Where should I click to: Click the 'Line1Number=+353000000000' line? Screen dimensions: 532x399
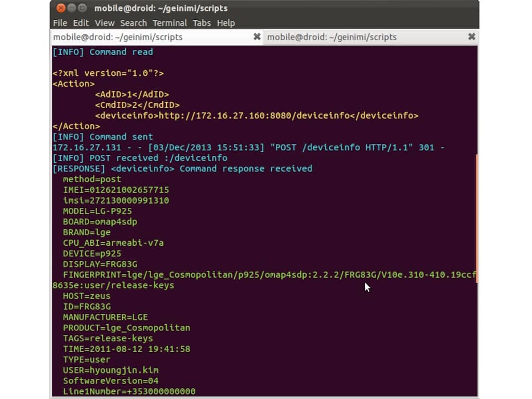click(129, 391)
